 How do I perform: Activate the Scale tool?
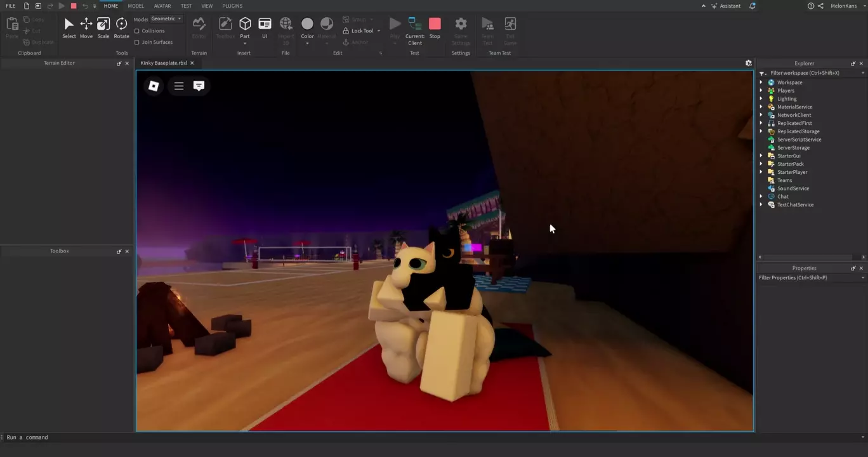tap(103, 27)
